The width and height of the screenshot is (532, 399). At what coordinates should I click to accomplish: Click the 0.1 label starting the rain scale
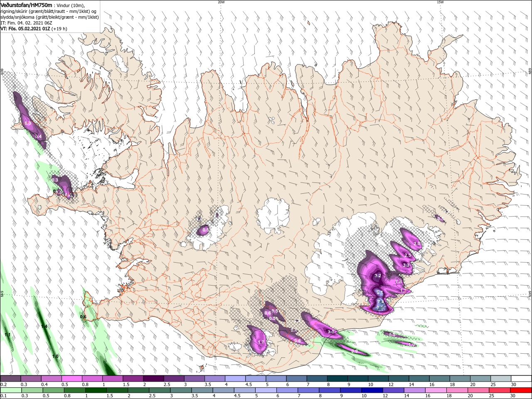[x=3, y=396]
